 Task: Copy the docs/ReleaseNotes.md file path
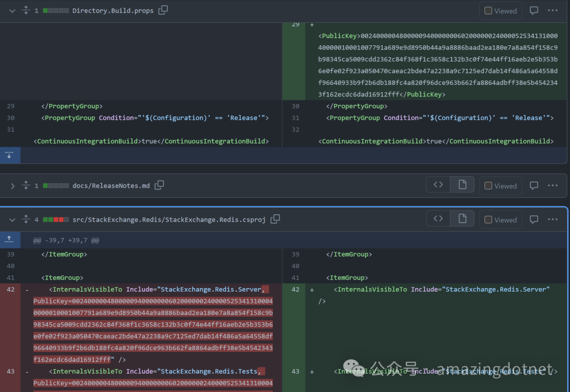coord(159,185)
